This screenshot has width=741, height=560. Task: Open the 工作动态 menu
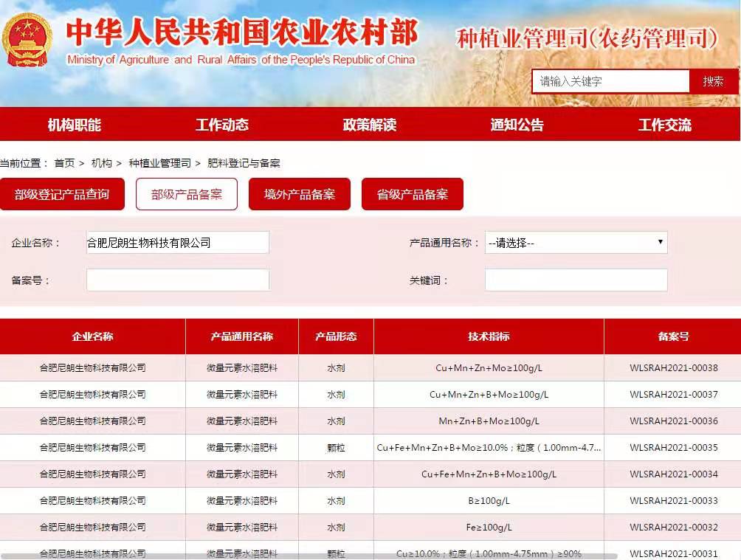(221, 125)
